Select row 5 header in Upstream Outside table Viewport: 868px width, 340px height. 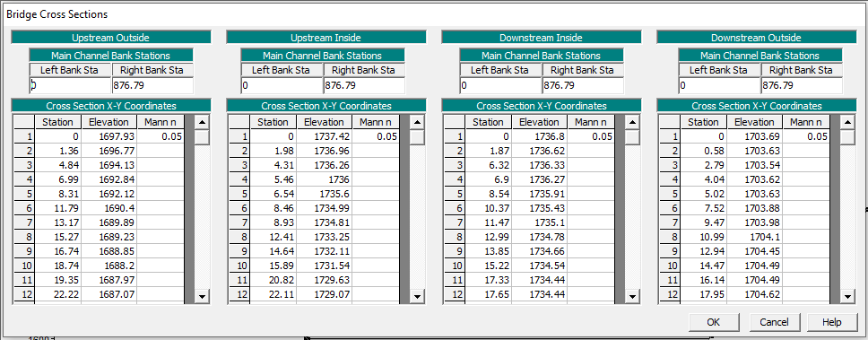click(24, 194)
